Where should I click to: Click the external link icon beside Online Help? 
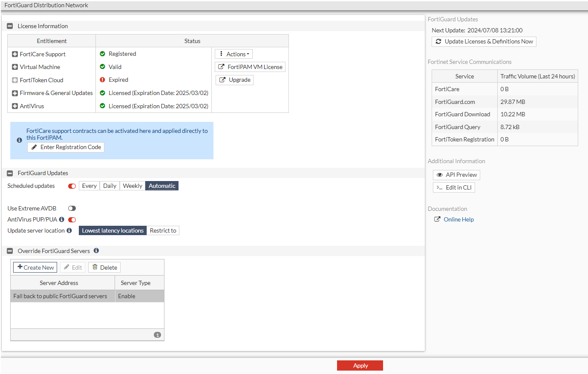(437, 219)
